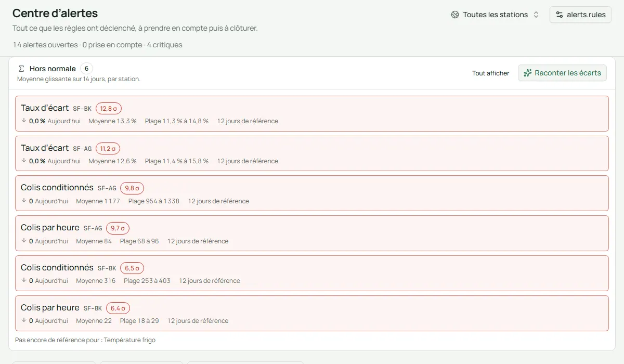Click the Hors normale section heading

[x=53, y=69]
